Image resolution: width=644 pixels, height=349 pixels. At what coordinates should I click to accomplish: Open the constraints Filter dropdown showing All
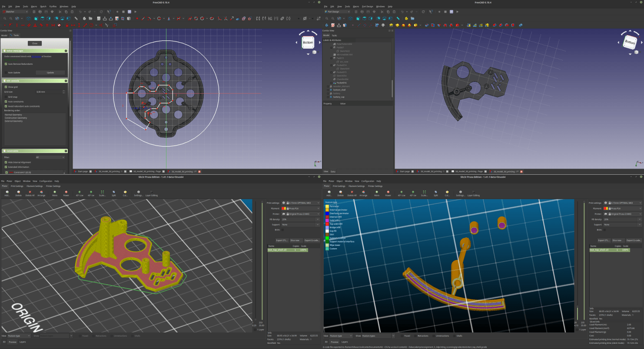pos(50,157)
